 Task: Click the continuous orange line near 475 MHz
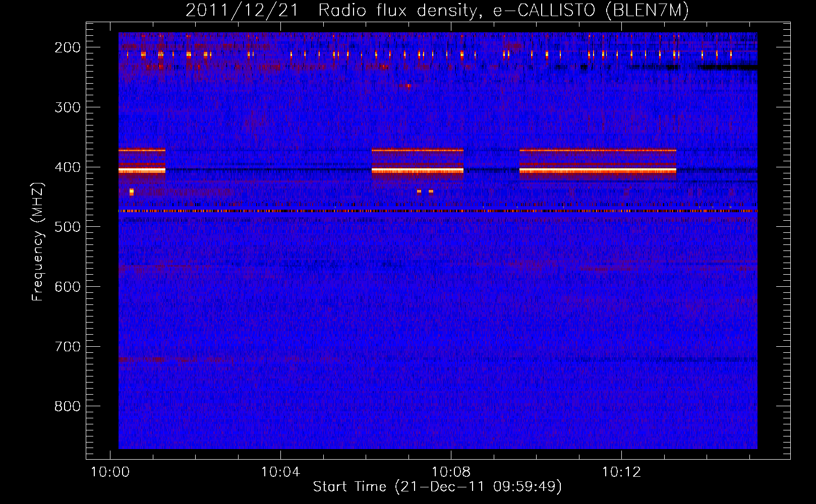coord(438,211)
